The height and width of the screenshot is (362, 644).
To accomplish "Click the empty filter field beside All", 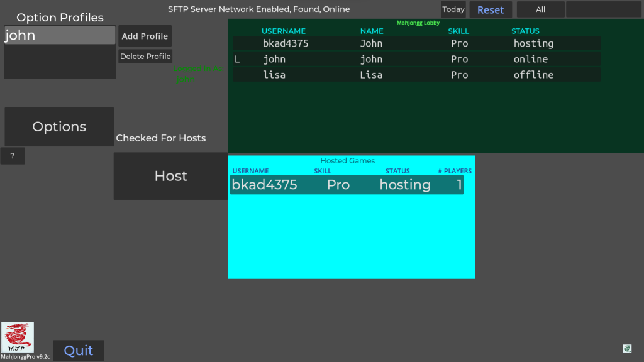I will pyautogui.click(x=603, y=9).
